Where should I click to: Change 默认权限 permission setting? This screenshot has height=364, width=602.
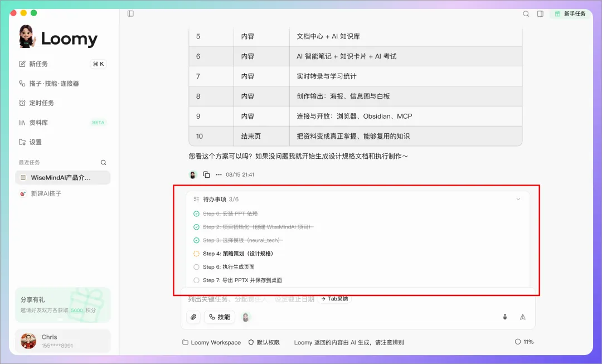[264, 342]
